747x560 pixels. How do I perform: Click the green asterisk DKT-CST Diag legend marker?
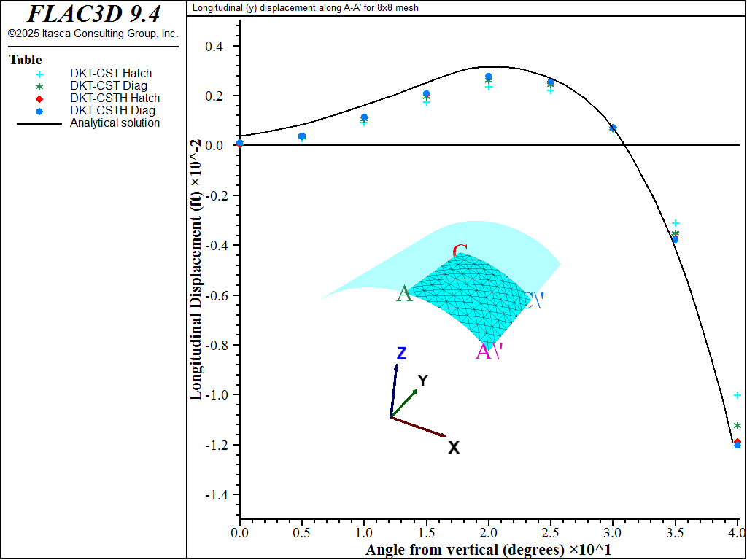pyautogui.click(x=39, y=86)
